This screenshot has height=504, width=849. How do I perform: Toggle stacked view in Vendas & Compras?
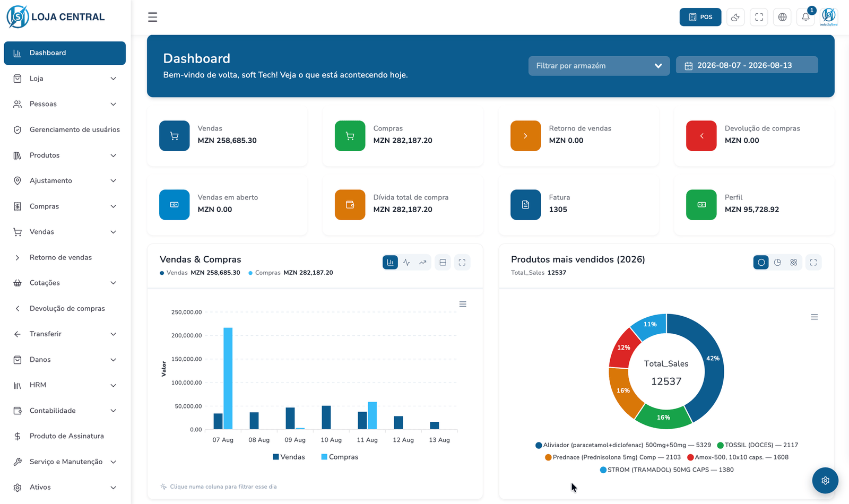[443, 262]
